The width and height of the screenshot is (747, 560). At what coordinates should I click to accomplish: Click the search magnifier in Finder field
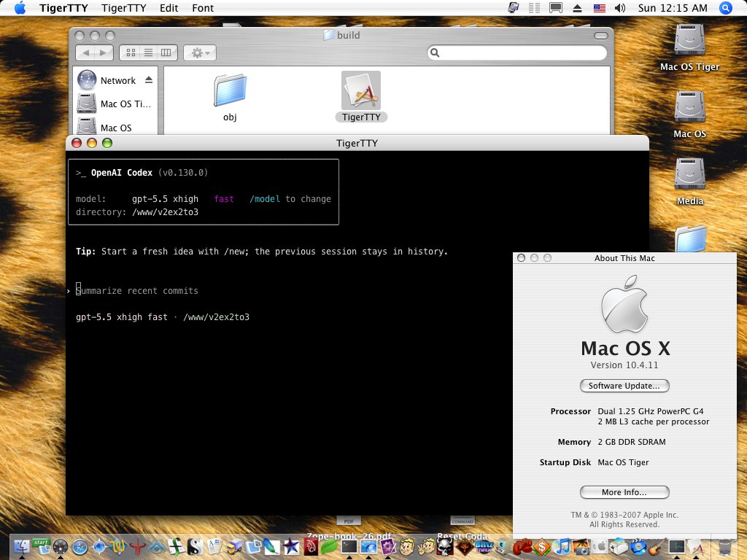(435, 52)
